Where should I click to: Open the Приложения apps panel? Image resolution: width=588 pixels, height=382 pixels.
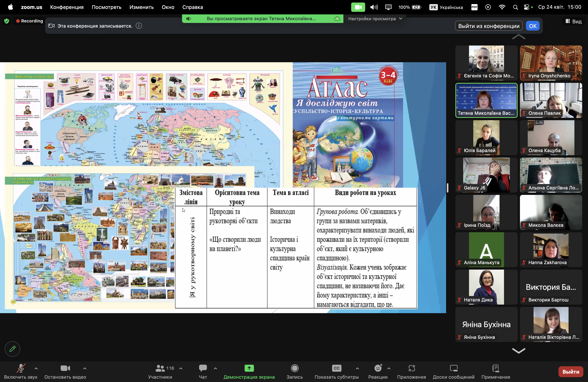pyautogui.click(x=412, y=371)
